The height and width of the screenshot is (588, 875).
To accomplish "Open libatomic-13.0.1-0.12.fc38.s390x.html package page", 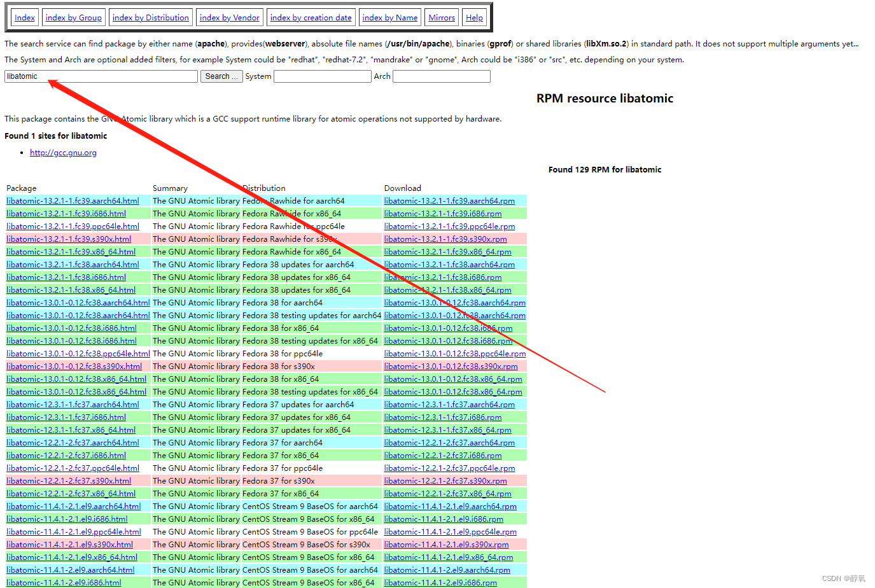I will pyautogui.click(x=71, y=366).
